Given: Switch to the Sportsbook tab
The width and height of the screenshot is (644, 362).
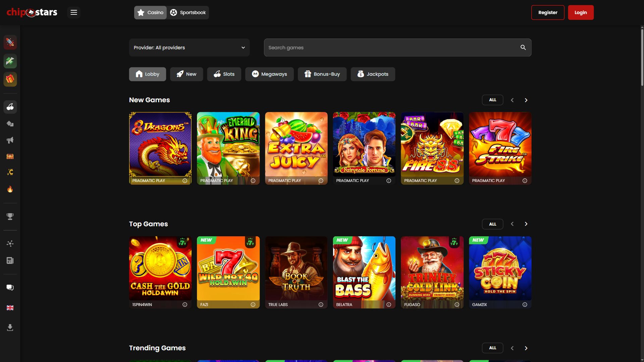Looking at the screenshot, I should tap(188, 12).
